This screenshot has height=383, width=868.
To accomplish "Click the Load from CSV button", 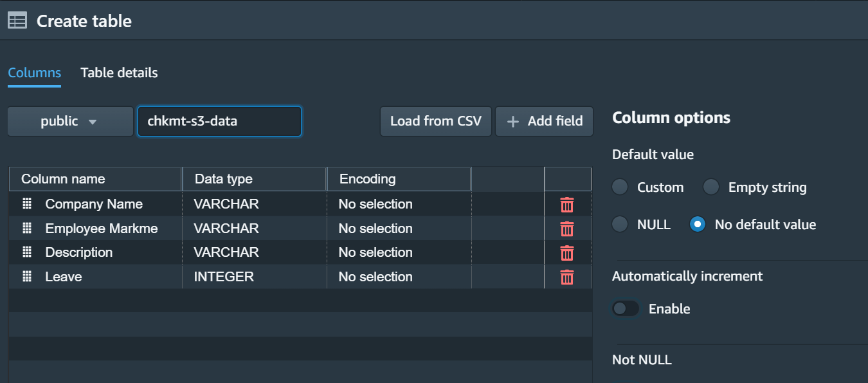I will tap(435, 121).
